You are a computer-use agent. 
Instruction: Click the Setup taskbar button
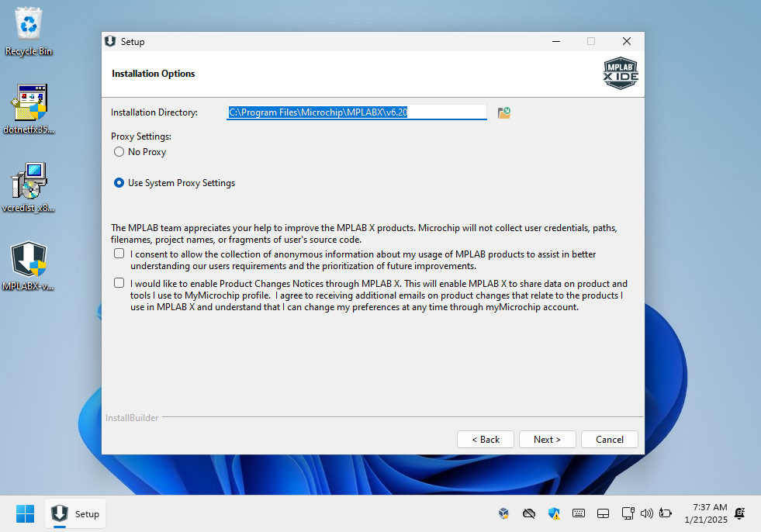(76, 513)
